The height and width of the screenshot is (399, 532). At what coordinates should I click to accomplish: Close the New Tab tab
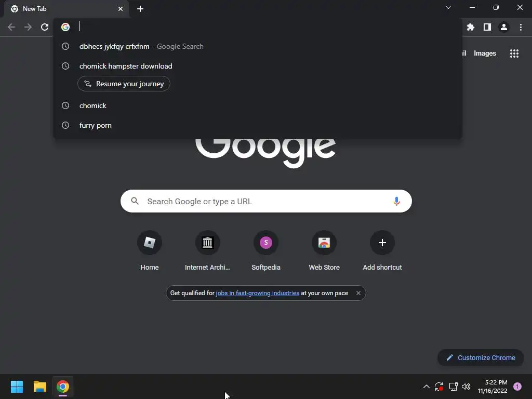click(x=121, y=9)
